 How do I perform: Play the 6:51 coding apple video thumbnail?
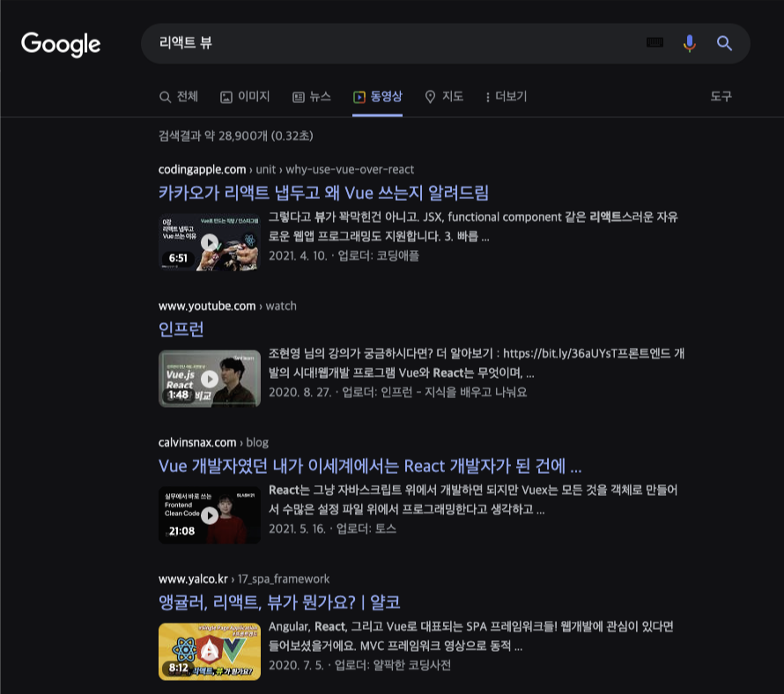[210, 242]
